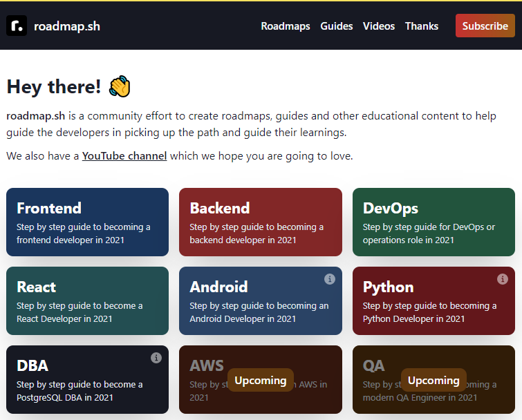Click the 'Hey there!' heading
Screen dimensions: 522x420
(54, 87)
